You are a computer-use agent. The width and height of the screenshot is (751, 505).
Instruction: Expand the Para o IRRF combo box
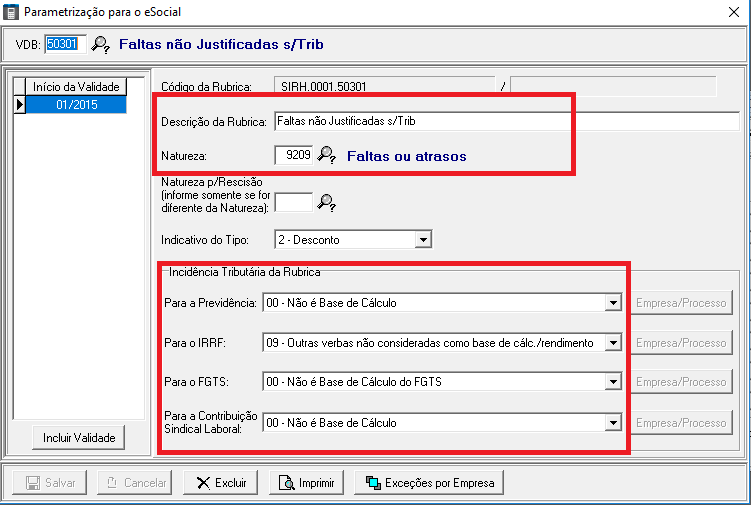tap(613, 343)
